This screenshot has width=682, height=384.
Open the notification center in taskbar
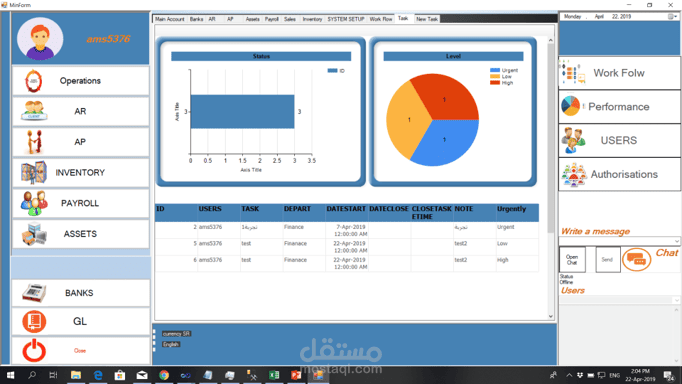point(668,375)
